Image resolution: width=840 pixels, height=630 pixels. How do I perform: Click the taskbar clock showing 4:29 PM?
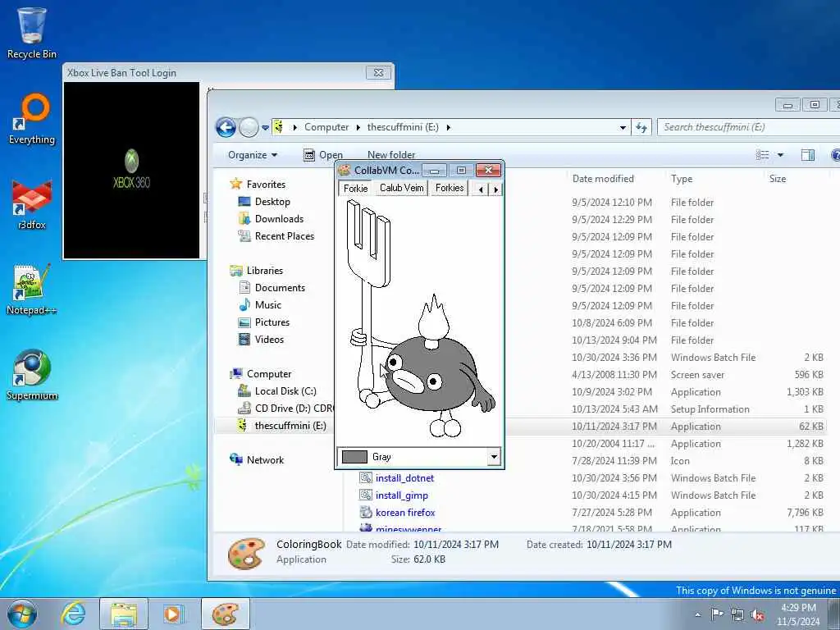(797, 608)
